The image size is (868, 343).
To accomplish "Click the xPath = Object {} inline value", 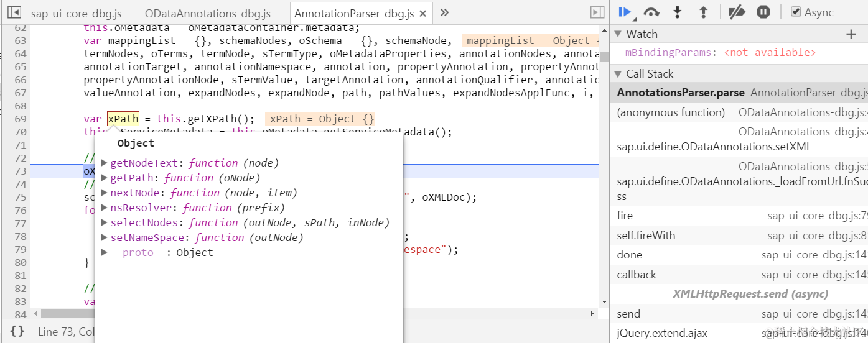I will pyautogui.click(x=320, y=119).
